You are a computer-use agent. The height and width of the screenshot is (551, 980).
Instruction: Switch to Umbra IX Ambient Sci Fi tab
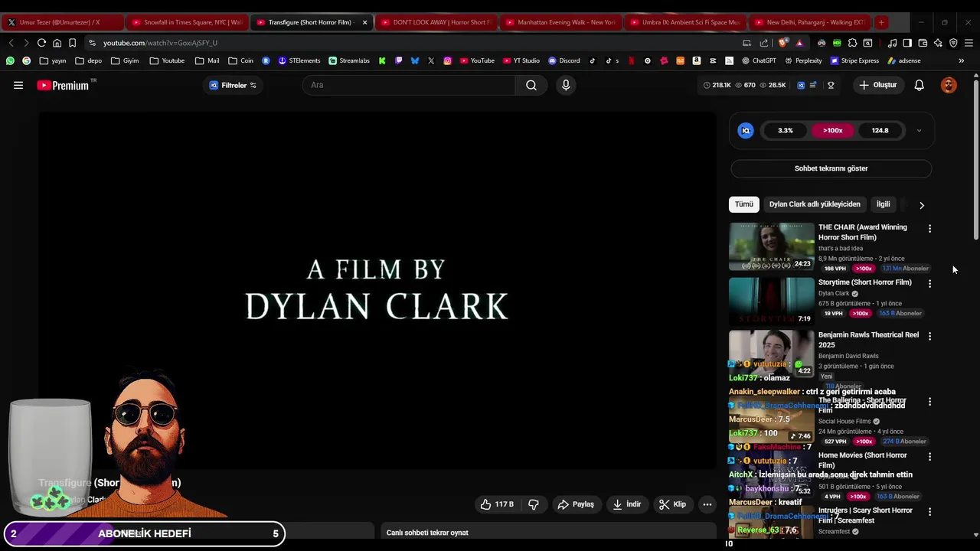(684, 22)
